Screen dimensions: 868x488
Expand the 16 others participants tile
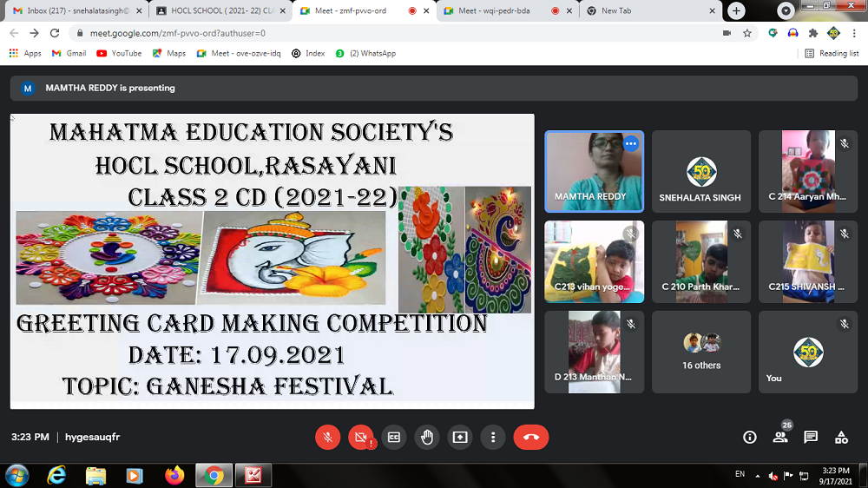701,352
